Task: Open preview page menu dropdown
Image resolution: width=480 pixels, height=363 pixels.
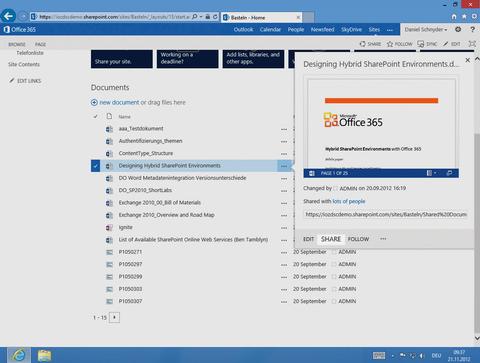Action: (x=431, y=173)
